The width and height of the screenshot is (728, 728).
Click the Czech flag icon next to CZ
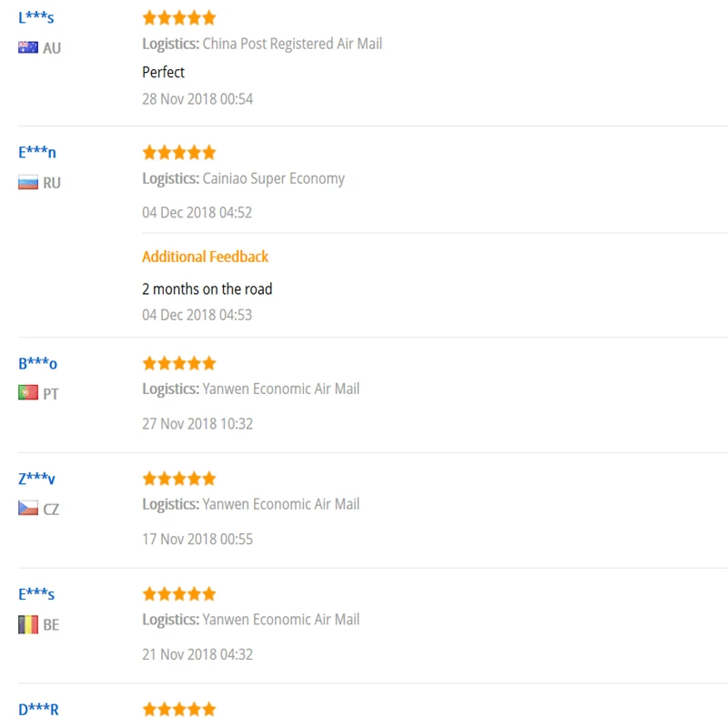coord(28,508)
